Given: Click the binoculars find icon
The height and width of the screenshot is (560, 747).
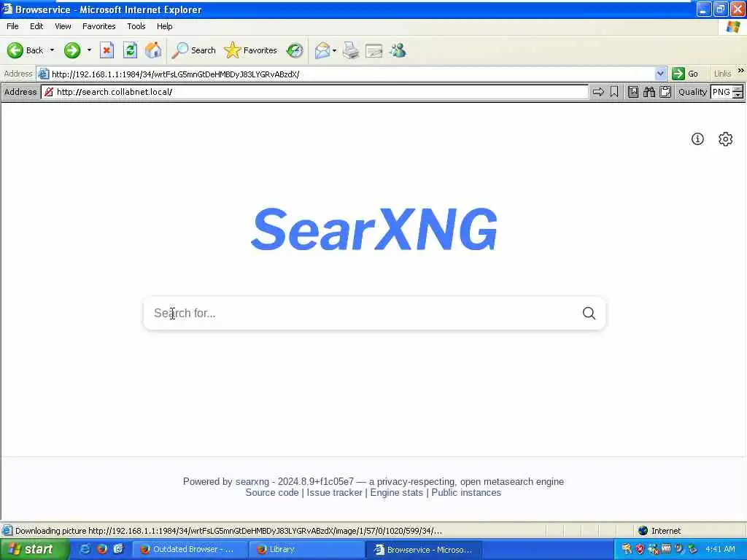Looking at the screenshot, I should 649,92.
